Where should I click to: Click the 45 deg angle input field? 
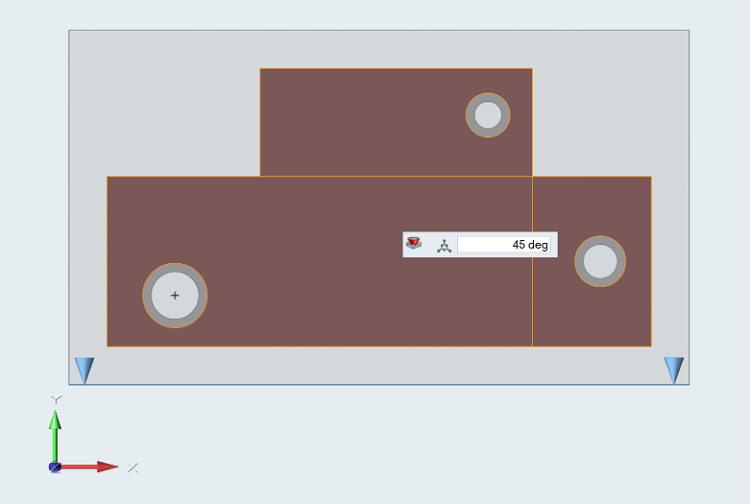pos(504,245)
